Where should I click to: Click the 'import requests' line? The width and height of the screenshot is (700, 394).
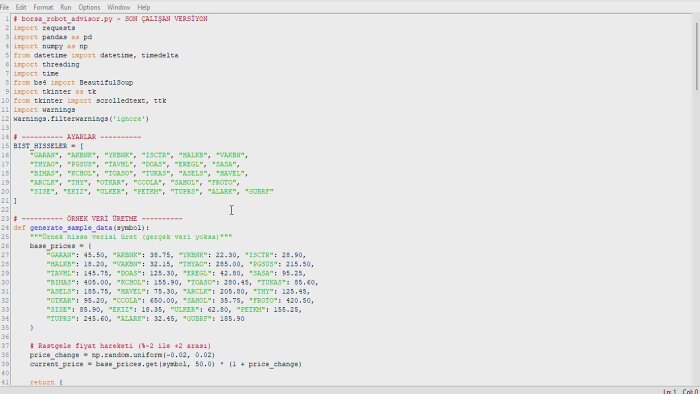pos(44,28)
